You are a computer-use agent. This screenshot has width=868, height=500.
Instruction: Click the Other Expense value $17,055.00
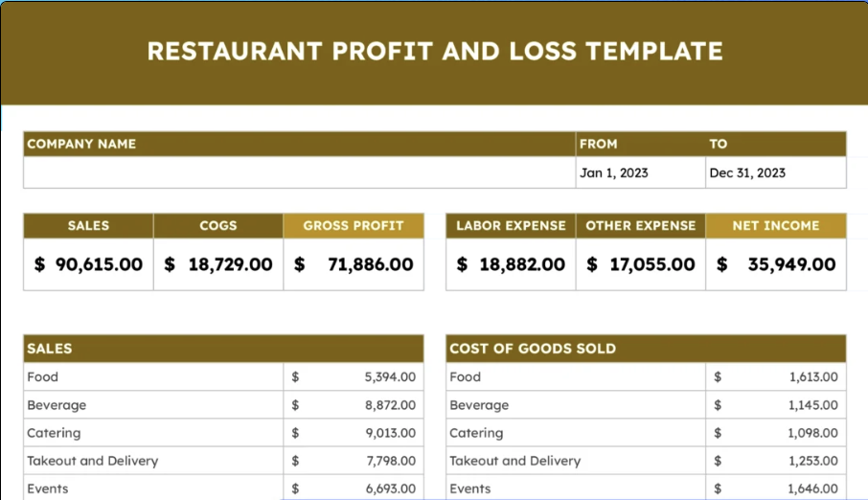[x=641, y=264]
